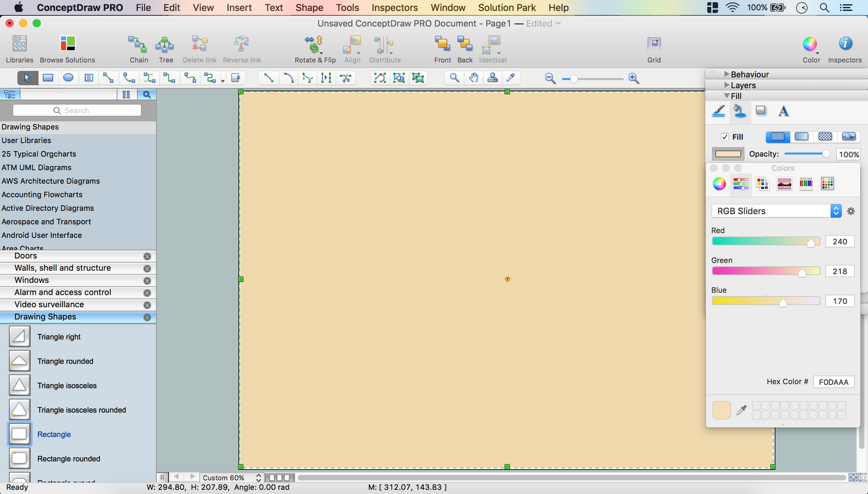Open AWS Architecture Diagrams library
Image resolution: width=868 pixels, height=494 pixels.
point(51,181)
